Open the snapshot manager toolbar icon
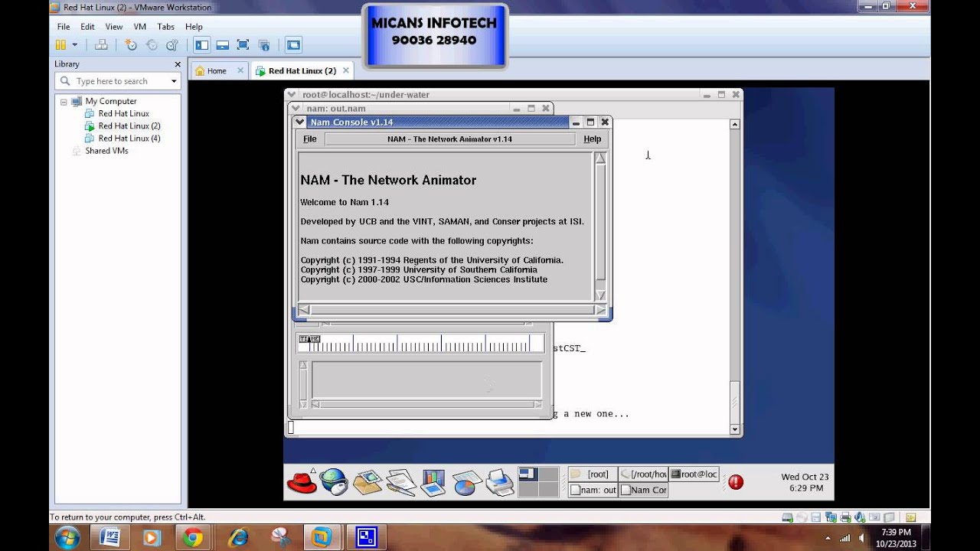The height and width of the screenshot is (551, 980). [172, 45]
